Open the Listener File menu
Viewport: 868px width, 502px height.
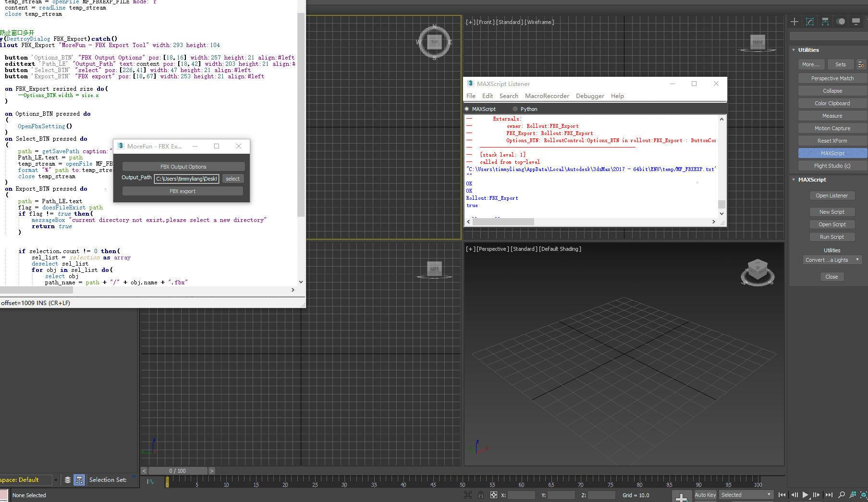point(471,96)
